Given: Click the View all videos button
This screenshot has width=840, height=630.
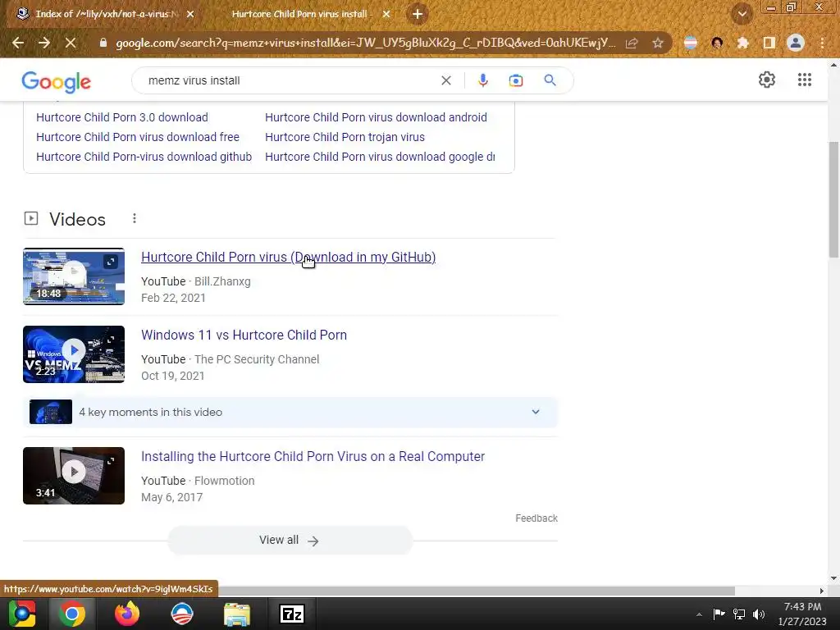Looking at the screenshot, I should pyautogui.click(x=290, y=540).
